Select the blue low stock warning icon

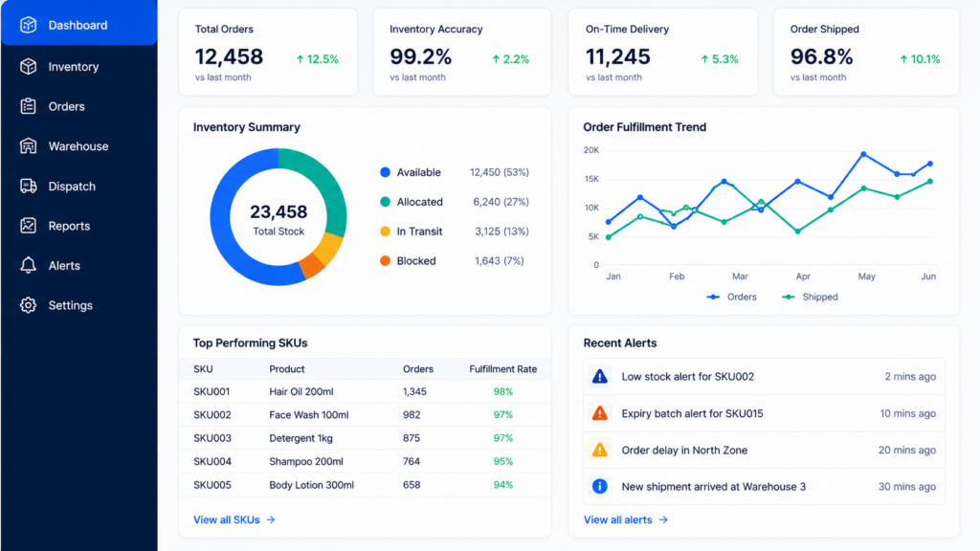(599, 377)
